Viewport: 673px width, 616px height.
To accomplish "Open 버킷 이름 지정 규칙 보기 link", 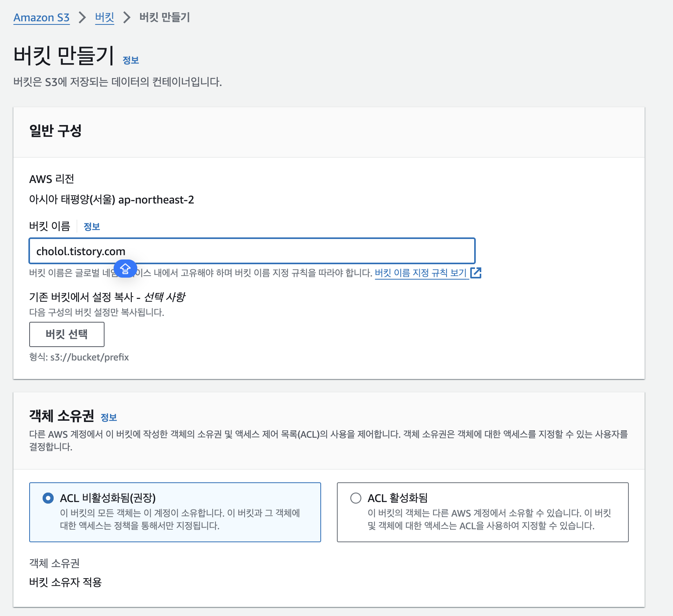I will coord(421,273).
